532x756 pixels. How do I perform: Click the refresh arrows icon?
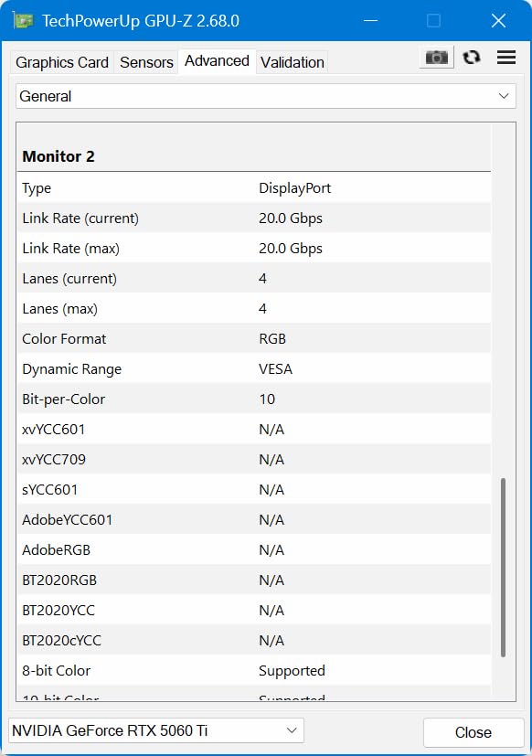point(472,58)
